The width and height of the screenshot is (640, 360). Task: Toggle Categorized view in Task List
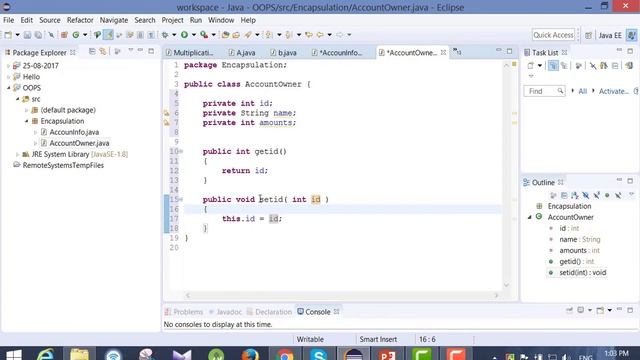point(553,65)
